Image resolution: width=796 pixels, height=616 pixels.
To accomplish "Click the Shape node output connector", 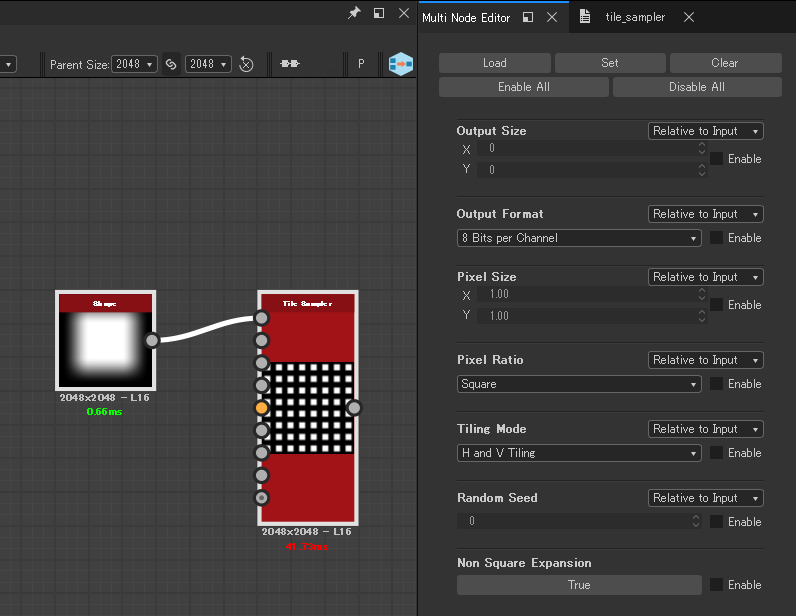I will [152, 340].
